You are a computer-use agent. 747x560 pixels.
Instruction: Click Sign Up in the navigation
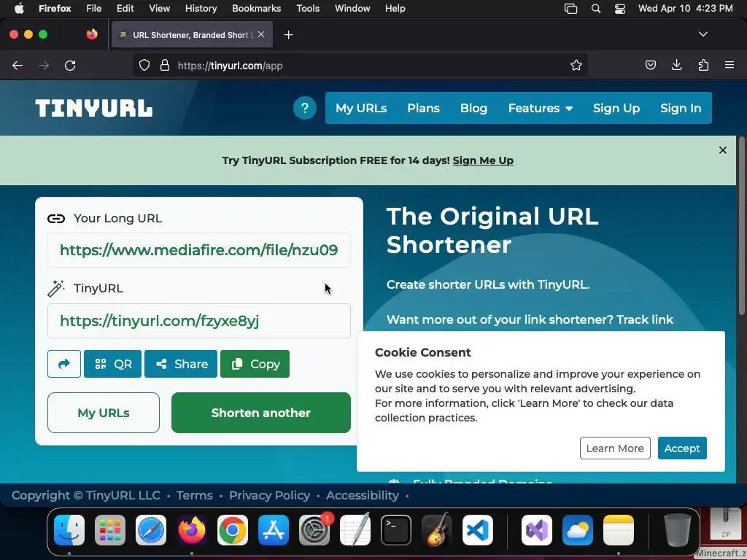pos(616,108)
